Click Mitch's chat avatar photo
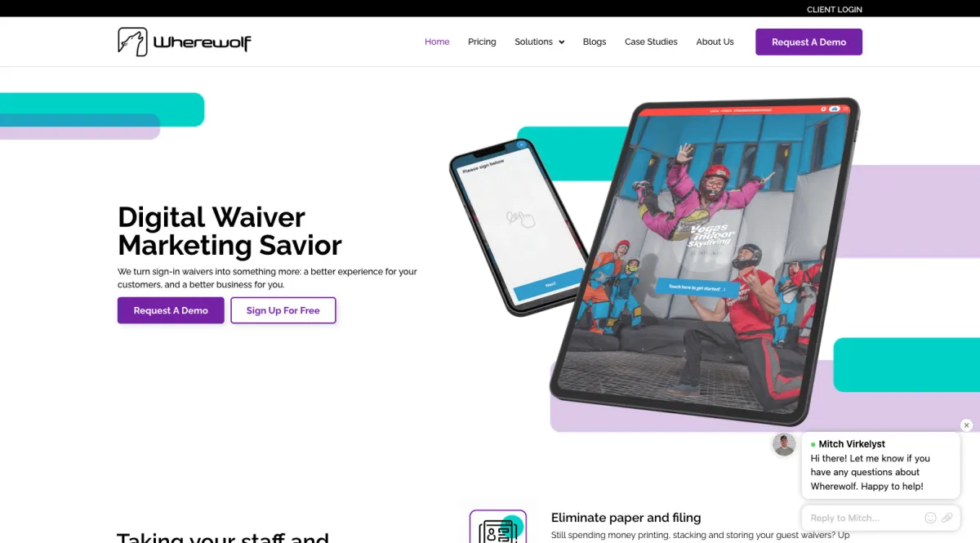The width and height of the screenshot is (980, 543). coord(784,444)
